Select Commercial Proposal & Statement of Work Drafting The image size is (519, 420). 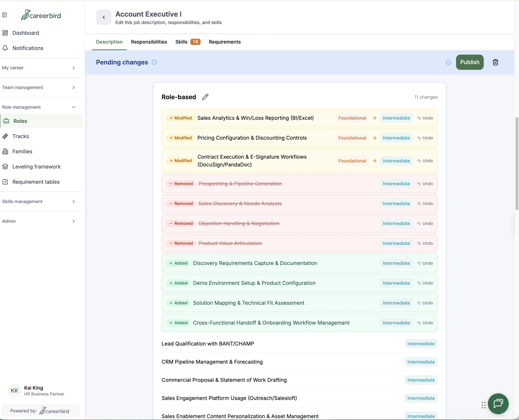[224, 380]
